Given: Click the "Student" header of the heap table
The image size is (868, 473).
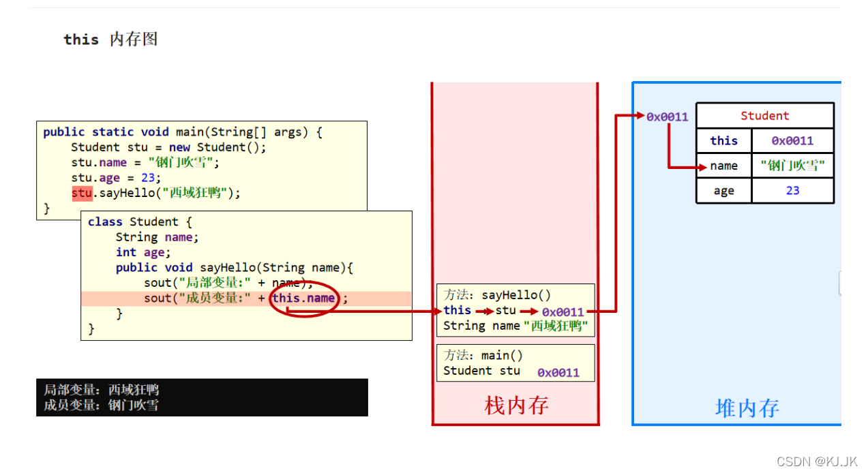Looking at the screenshot, I should click(x=765, y=116).
